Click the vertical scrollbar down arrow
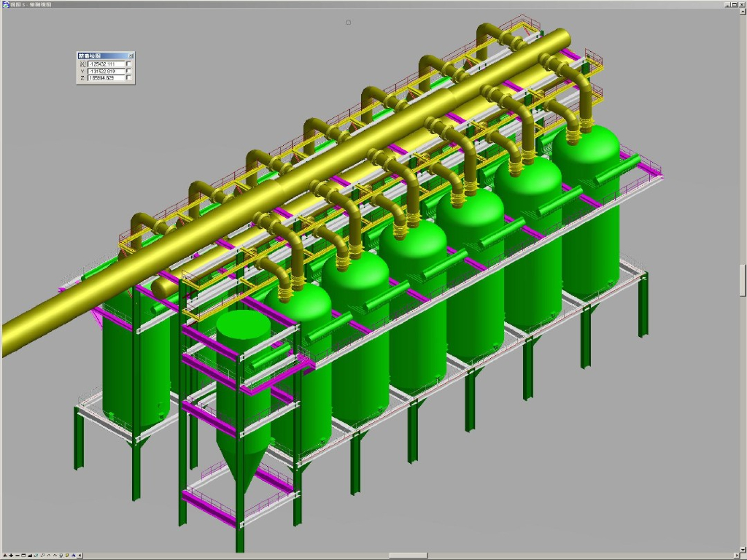This screenshot has width=747, height=560. tap(743, 550)
